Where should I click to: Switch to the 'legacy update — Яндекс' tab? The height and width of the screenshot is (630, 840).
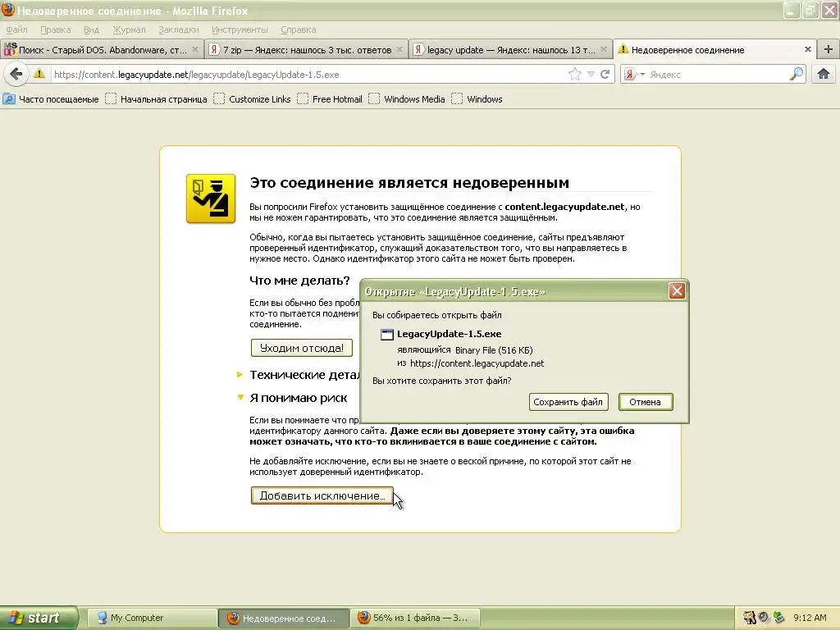click(510, 49)
